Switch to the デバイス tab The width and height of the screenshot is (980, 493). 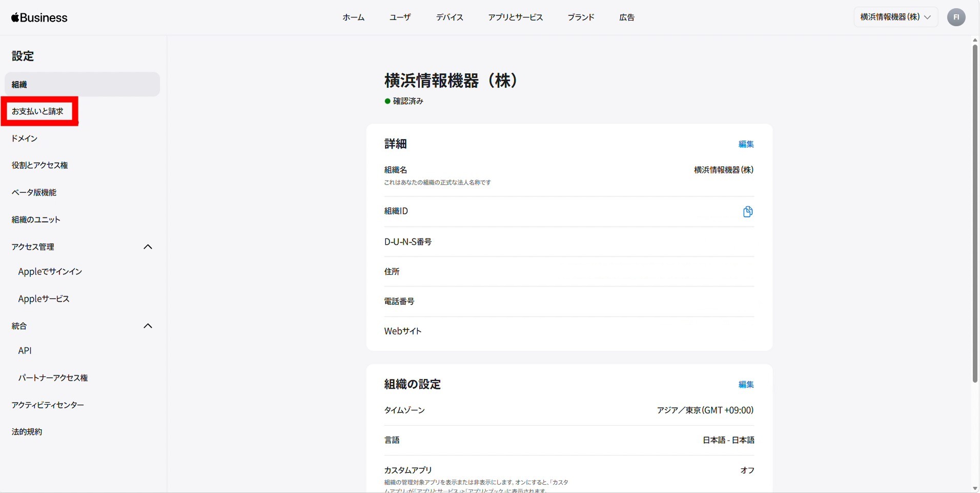[x=450, y=17]
